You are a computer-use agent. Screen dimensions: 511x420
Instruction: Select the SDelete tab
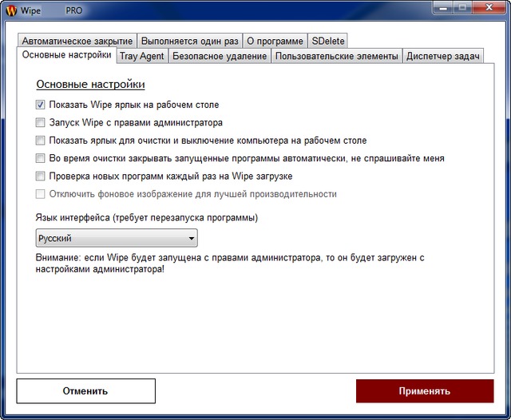[x=327, y=41]
